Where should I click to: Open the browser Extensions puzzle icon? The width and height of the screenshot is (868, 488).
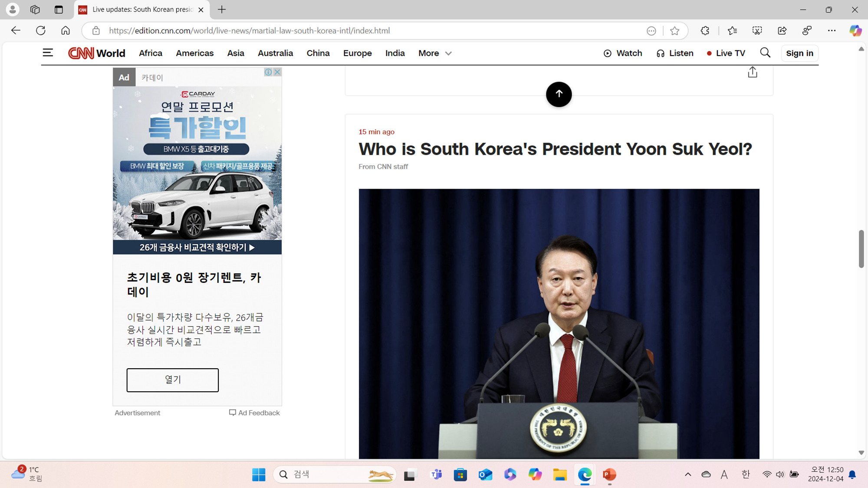point(705,30)
